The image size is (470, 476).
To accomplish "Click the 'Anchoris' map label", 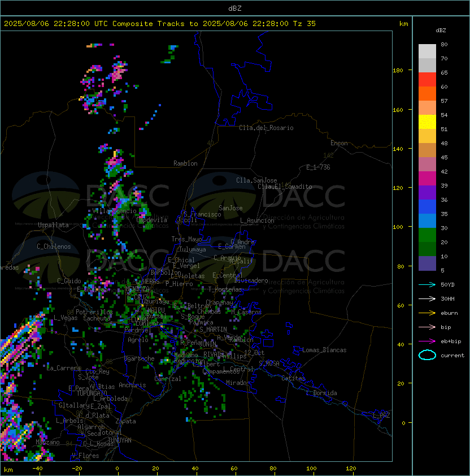I will [132, 385].
